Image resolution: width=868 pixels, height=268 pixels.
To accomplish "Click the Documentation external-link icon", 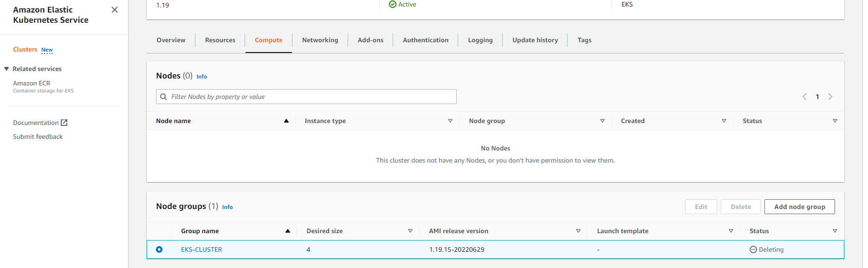I will 65,123.
